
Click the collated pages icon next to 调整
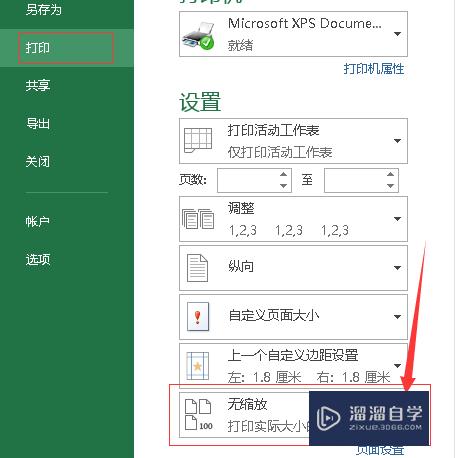198,219
